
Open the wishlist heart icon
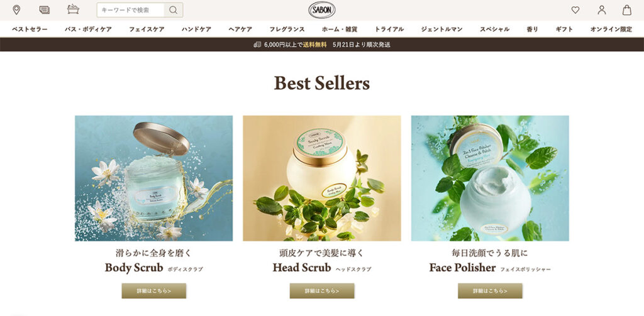tap(575, 10)
